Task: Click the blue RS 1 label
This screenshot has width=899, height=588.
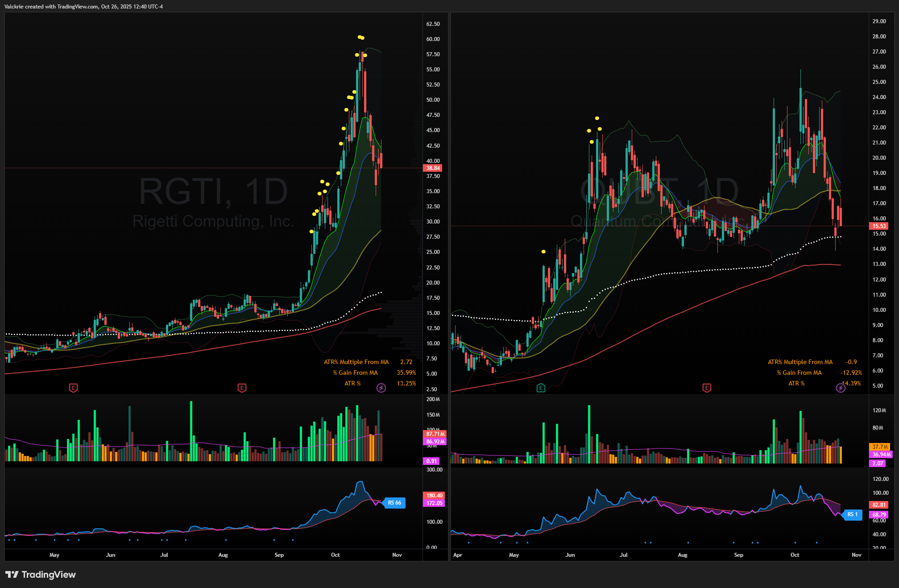Action: 852,514
